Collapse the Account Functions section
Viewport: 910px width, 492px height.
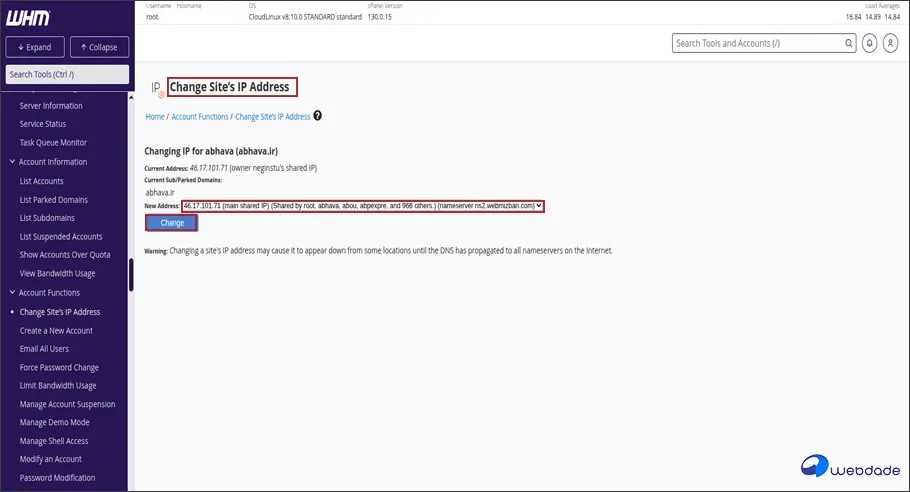click(x=12, y=293)
